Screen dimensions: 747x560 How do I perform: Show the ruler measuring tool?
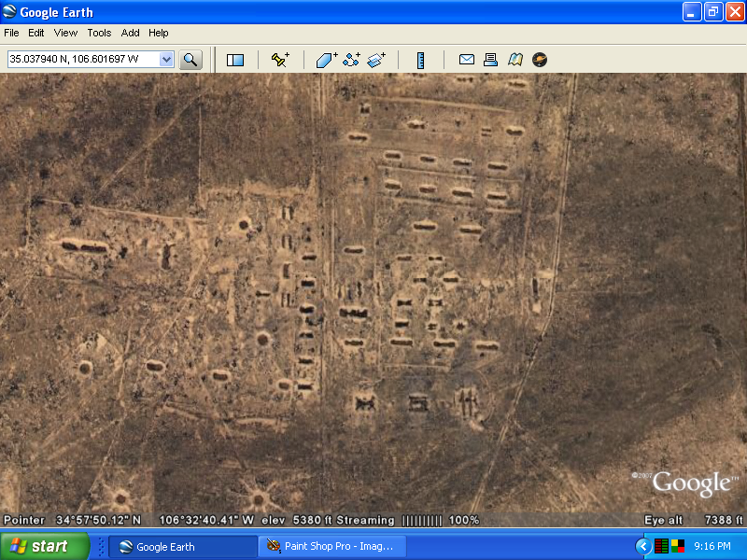pos(421,60)
